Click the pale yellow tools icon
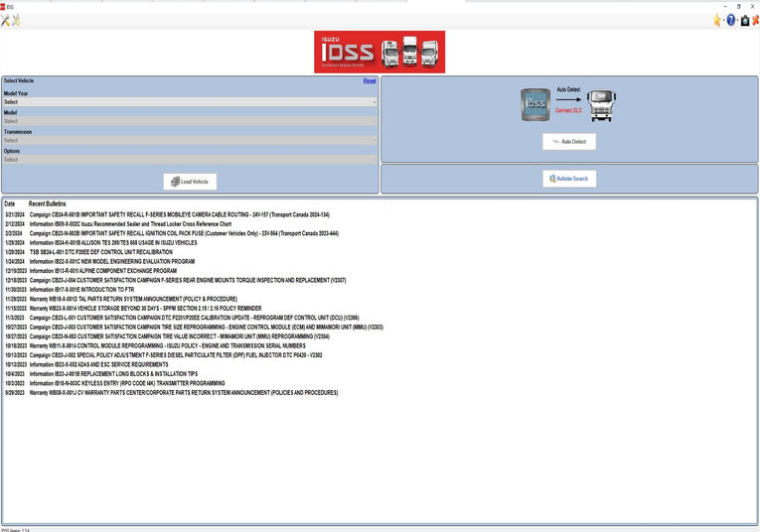Viewport: 760px width, 532px height. click(x=16, y=20)
